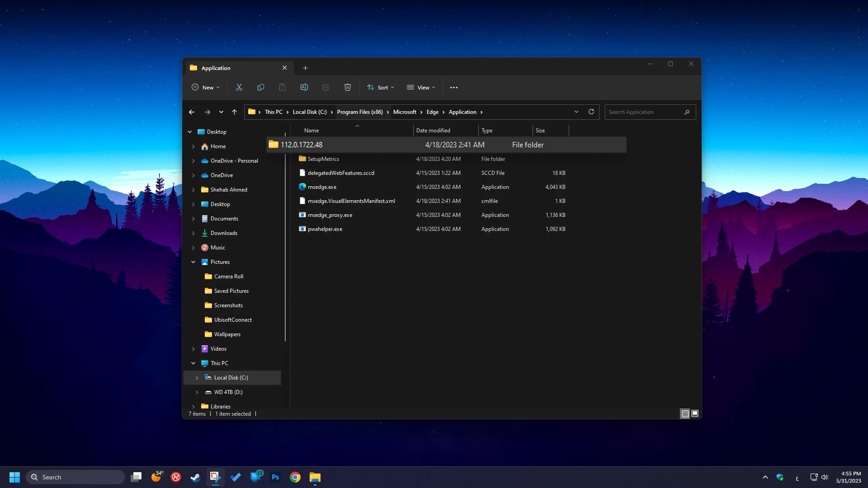This screenshot has height=488, width=868.
Task: Open the See more three-dots menu
Action: coord(454,88)
